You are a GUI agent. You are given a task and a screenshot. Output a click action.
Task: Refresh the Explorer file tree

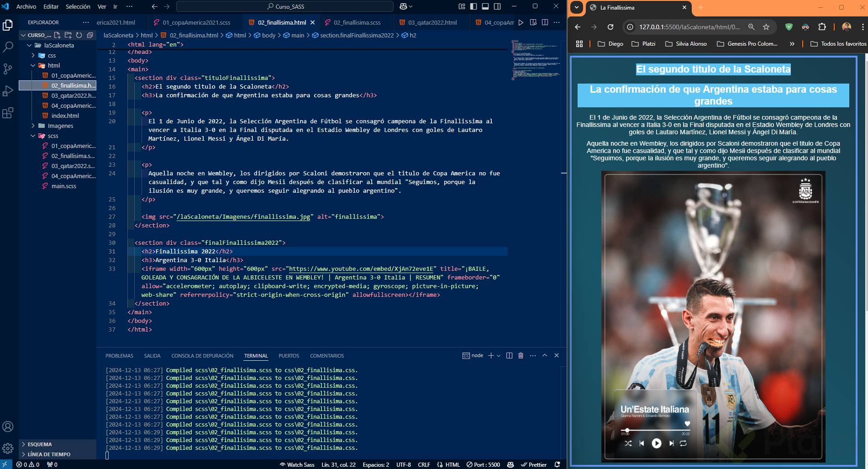[x=79, y=35]
